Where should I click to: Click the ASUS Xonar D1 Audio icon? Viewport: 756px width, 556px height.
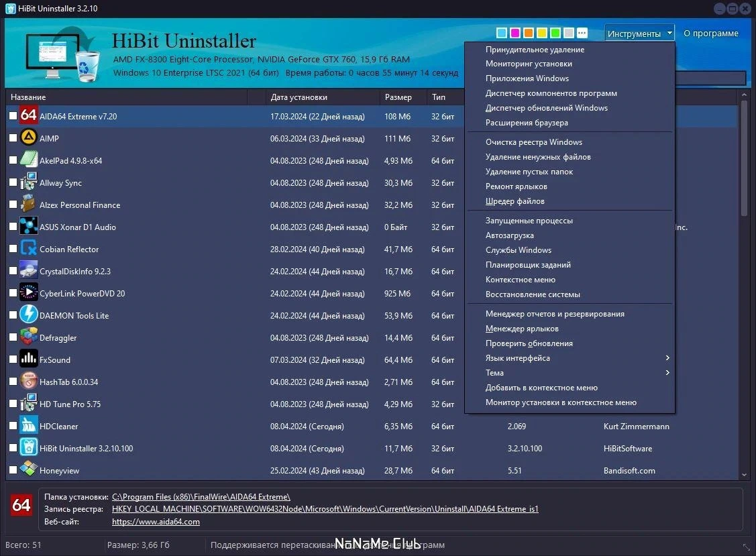[x=28, y=227]
